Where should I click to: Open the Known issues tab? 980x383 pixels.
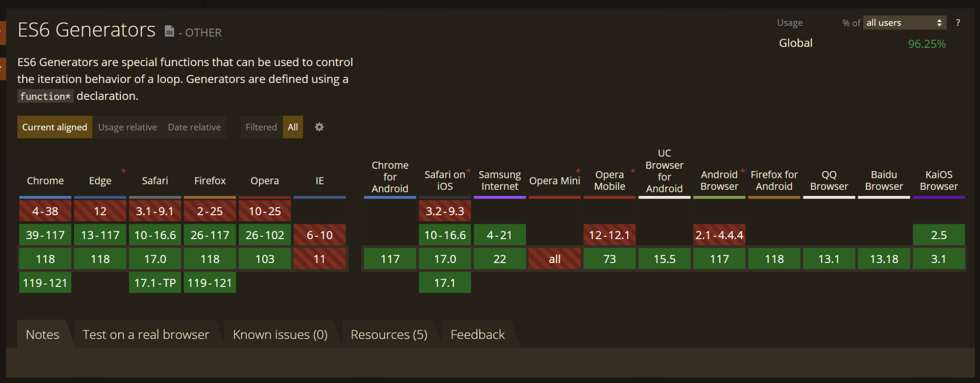[280, 334]
